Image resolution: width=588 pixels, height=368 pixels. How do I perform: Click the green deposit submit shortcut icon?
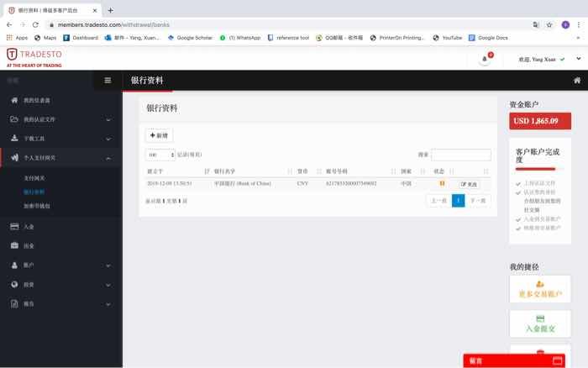tap(540, 319)
